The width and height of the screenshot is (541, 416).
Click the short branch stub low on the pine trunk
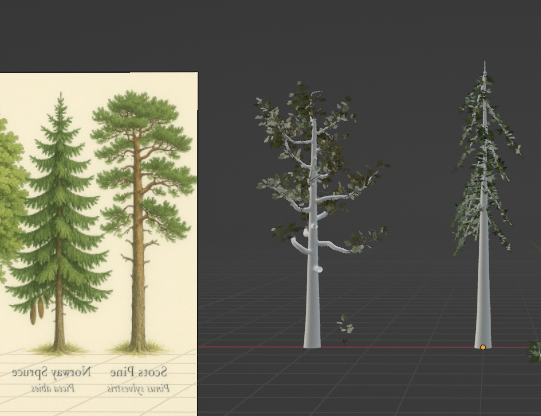[x=318, y=269]
